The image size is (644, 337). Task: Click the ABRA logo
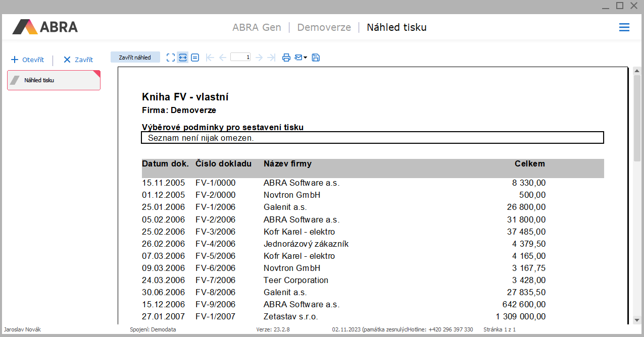point(45,27)
